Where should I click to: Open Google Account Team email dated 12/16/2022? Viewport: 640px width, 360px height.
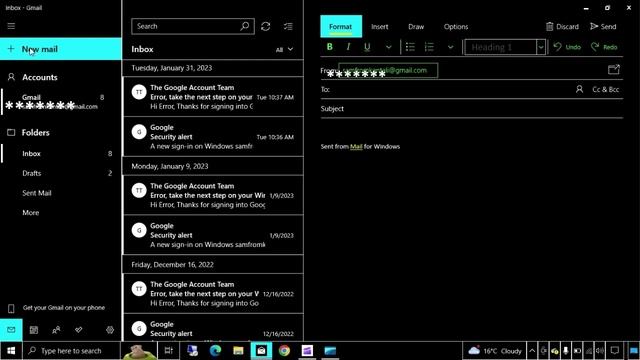pos(213,293)
